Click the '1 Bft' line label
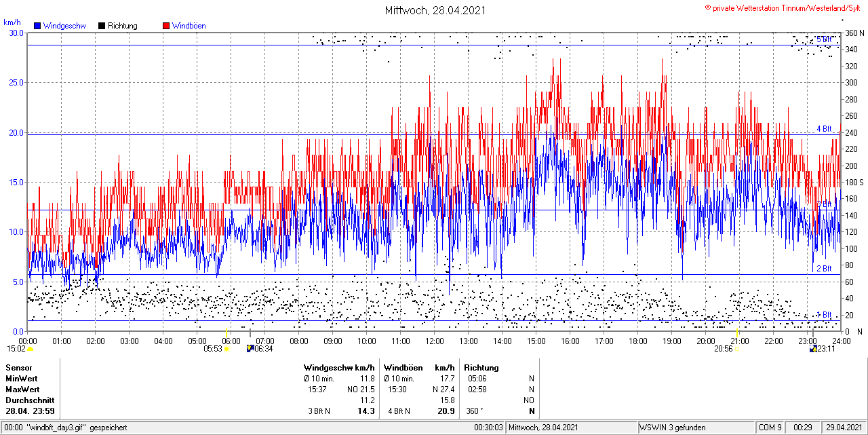868x435 pixels. tap(824, 315)
